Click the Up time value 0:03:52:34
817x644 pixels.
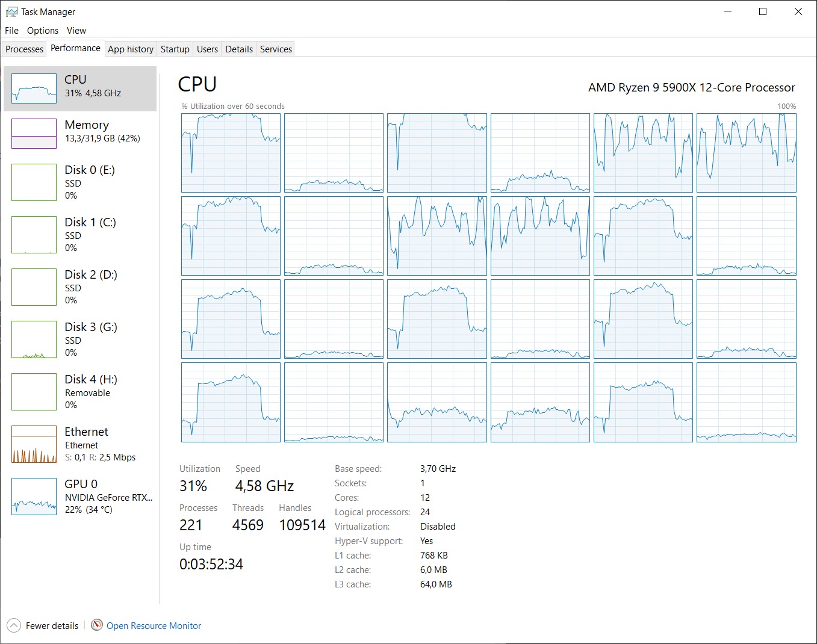tap(211, 565)
